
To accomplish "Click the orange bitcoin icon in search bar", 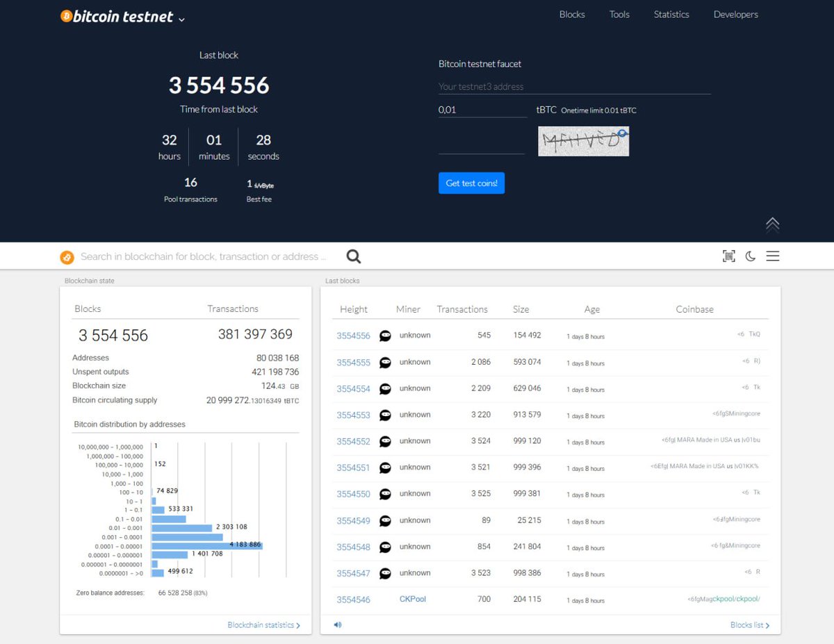I will click(x=67, y=257).
